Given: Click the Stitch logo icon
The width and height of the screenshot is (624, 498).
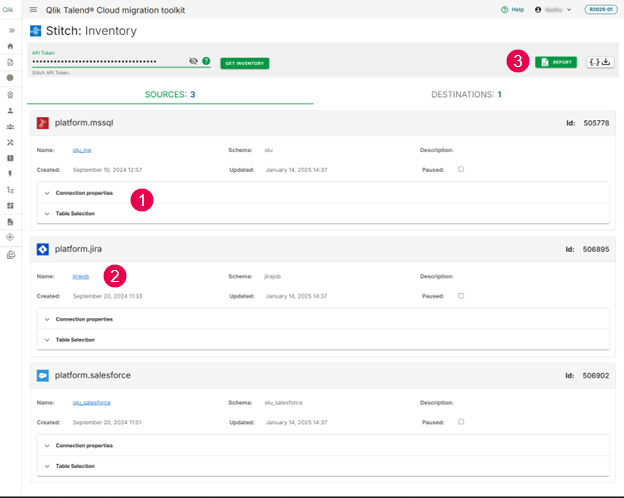Looking at the screenshot, I should click(35, 31).
